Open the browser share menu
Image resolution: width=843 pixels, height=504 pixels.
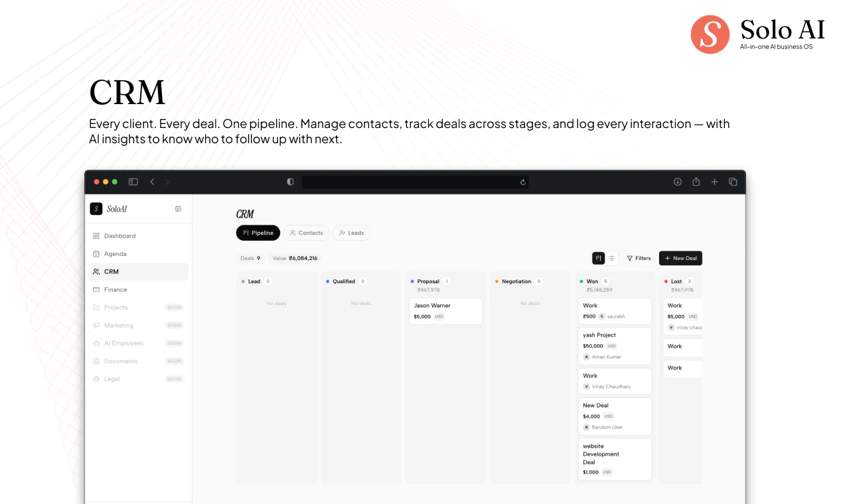point(696,182)
